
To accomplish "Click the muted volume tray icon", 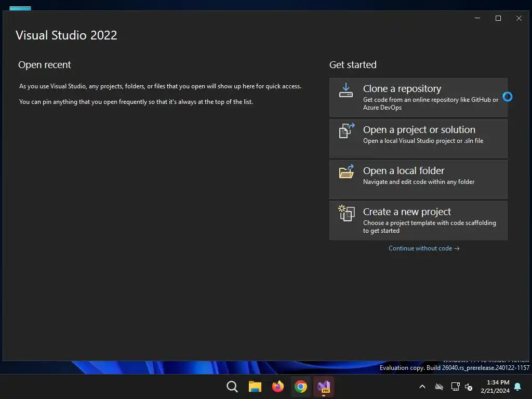I will [x=469, y=387].
